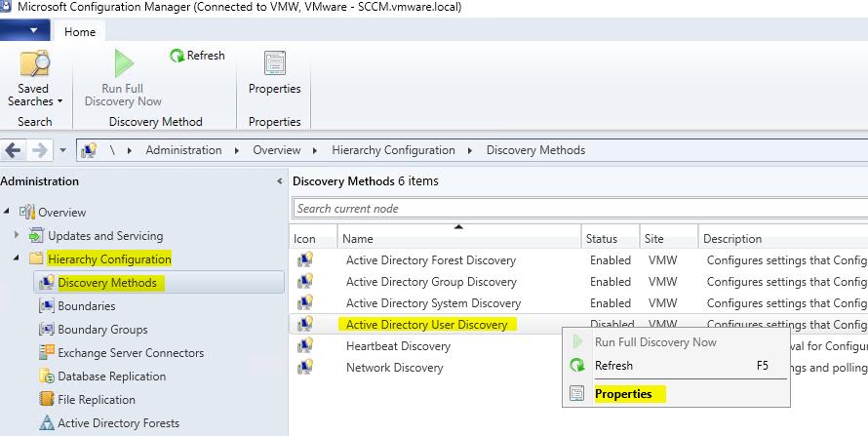The image size is (868, 436).
Task: Click the Refresh icon in the ribbon
Action: click(177, 56)
